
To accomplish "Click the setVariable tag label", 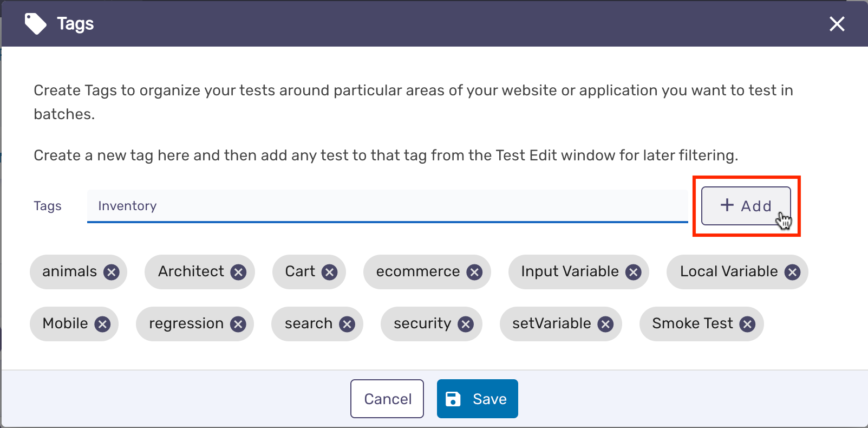I will click(552, 323).
